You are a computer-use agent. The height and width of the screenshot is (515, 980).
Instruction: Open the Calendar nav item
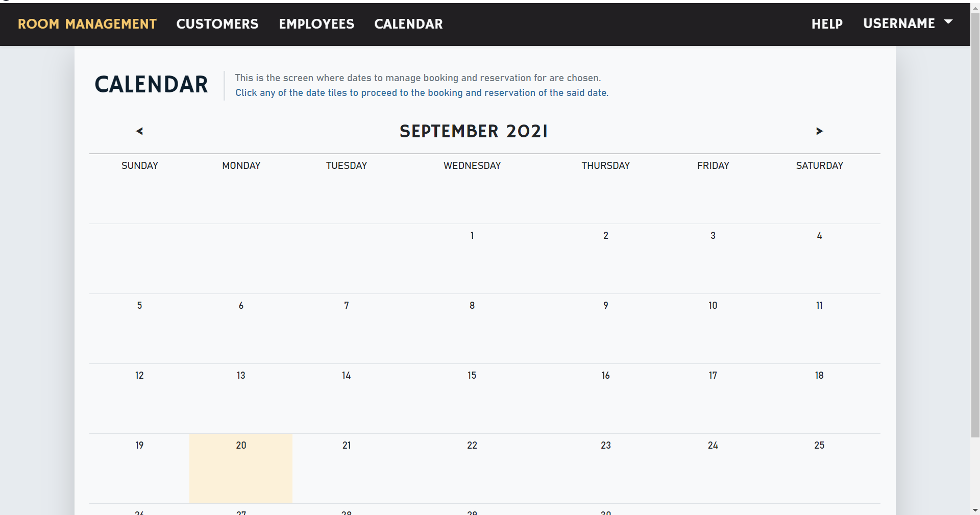[408, 24]
